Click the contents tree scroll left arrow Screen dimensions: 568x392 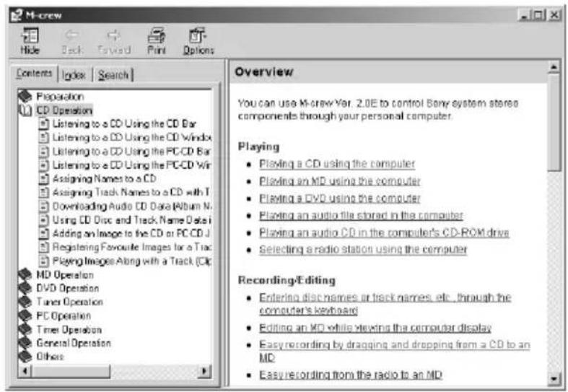(x=25, y=371)
